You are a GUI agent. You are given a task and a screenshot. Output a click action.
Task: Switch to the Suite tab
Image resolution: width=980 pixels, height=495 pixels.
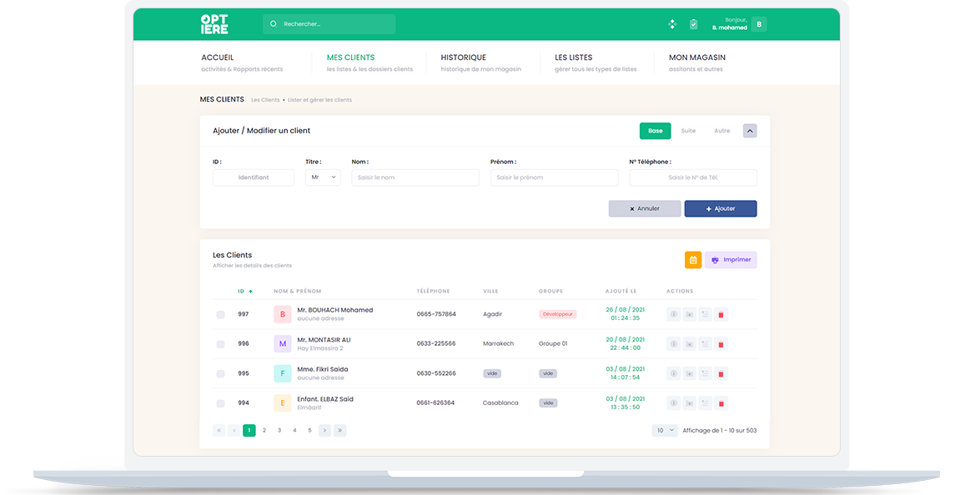click(x=688, y=131)
